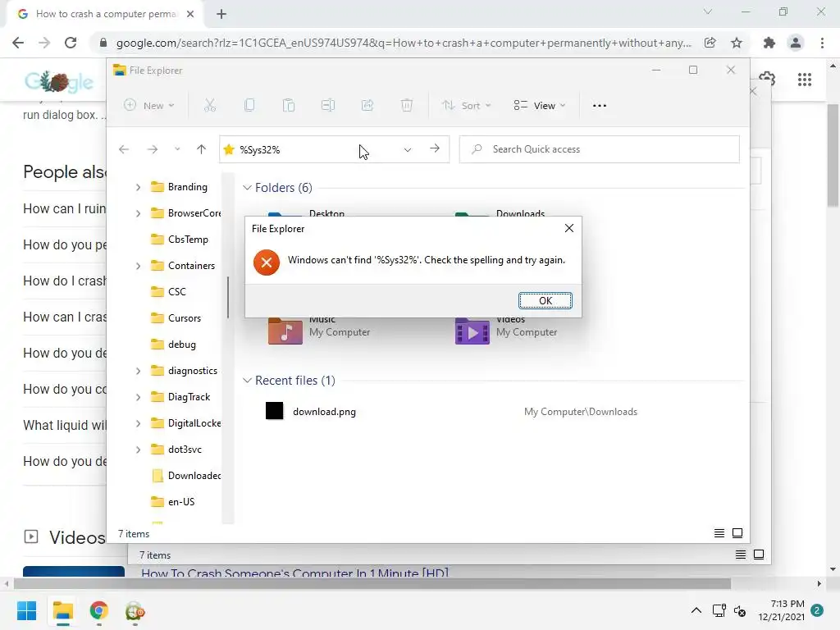Click the Chrome horizontal scrollbar
This screenshot has width=840, height=630.
tap(372, 583)
